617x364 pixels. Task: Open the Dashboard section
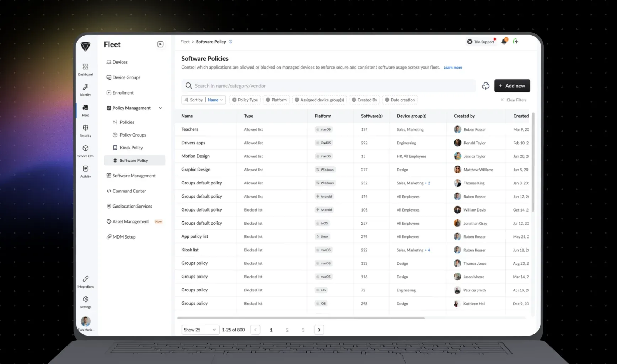coord(85,69)
